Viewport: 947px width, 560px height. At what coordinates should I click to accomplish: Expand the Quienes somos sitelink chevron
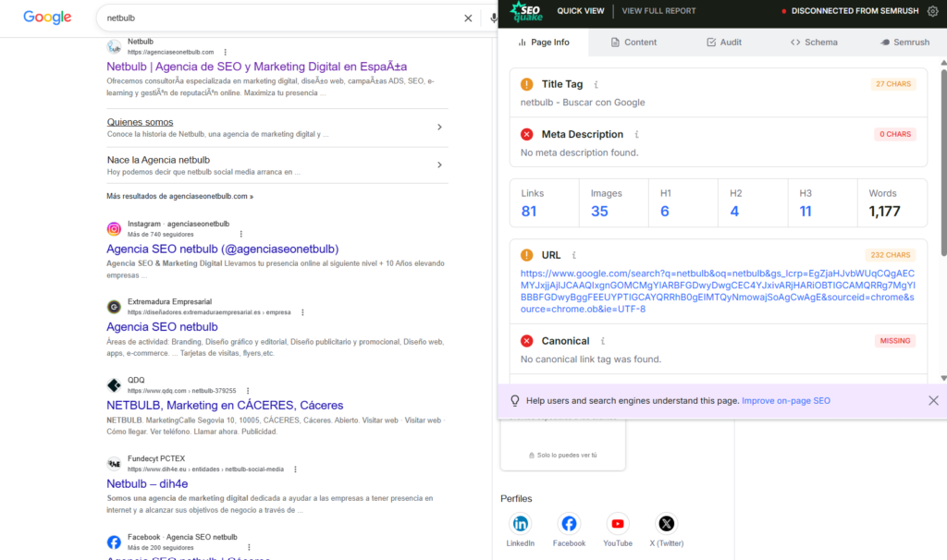[x=439, y=128]
